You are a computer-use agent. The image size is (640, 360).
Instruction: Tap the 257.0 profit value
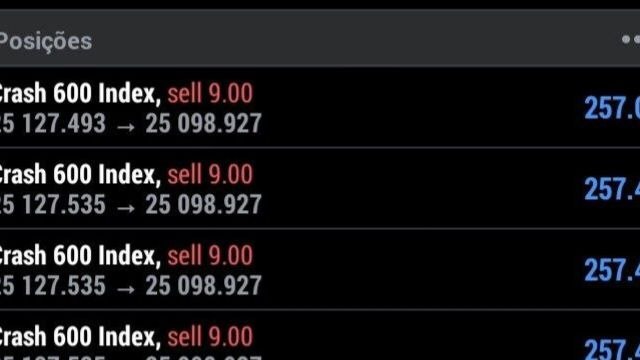pyautogui.click(x=612, y=108)
